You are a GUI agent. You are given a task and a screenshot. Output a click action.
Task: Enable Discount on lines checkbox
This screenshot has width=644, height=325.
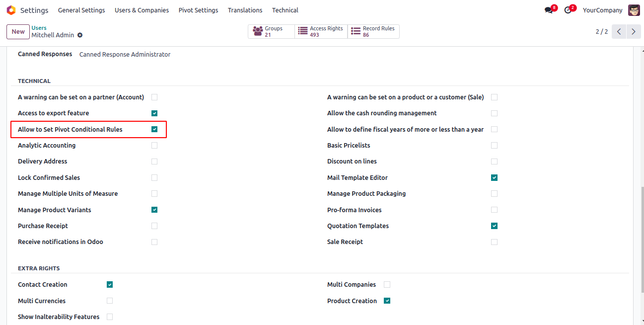pyautogui.click(x=494, y=162)
